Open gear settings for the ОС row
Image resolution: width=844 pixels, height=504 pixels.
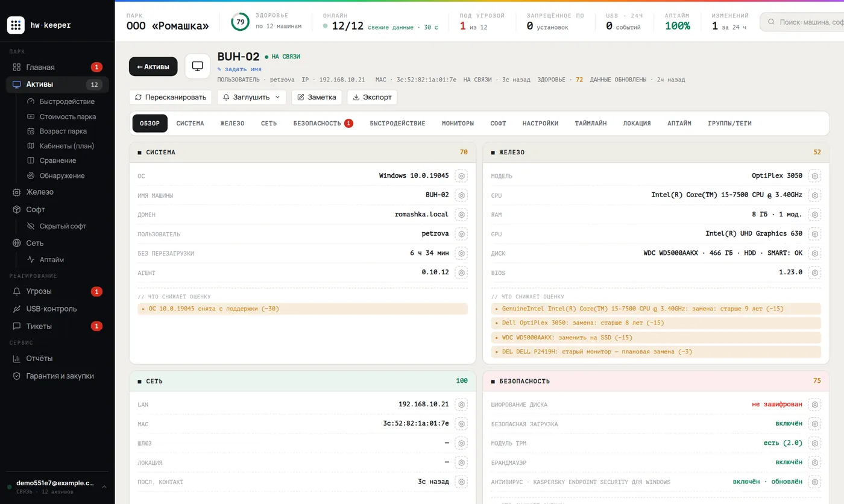[461, 176]
